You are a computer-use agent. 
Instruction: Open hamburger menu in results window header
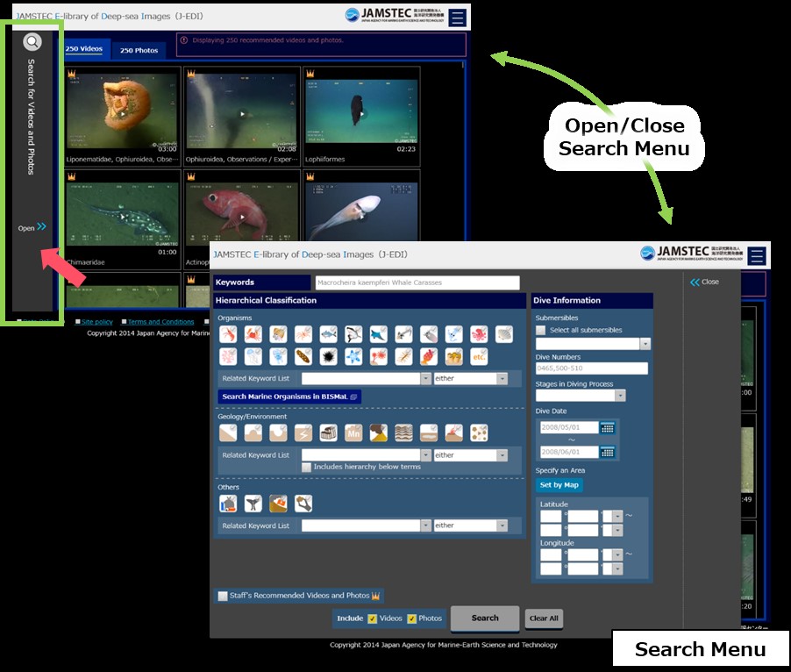point(458,18)
